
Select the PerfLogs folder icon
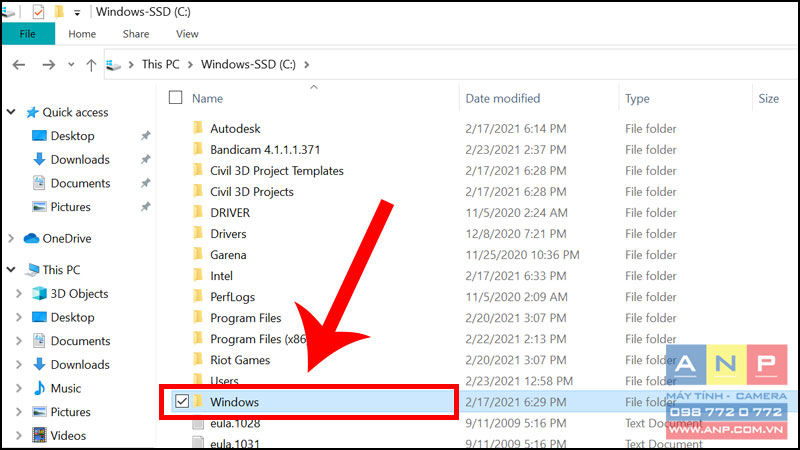tap(198, 296)
